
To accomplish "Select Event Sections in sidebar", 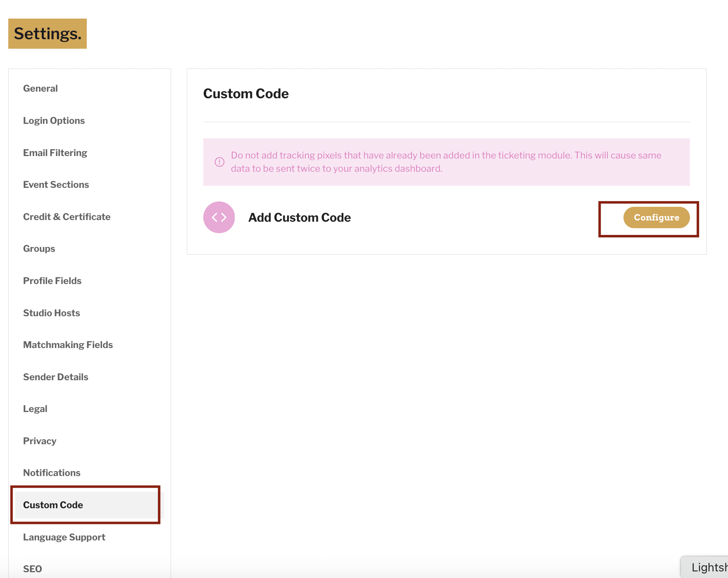I will [56, 185].
